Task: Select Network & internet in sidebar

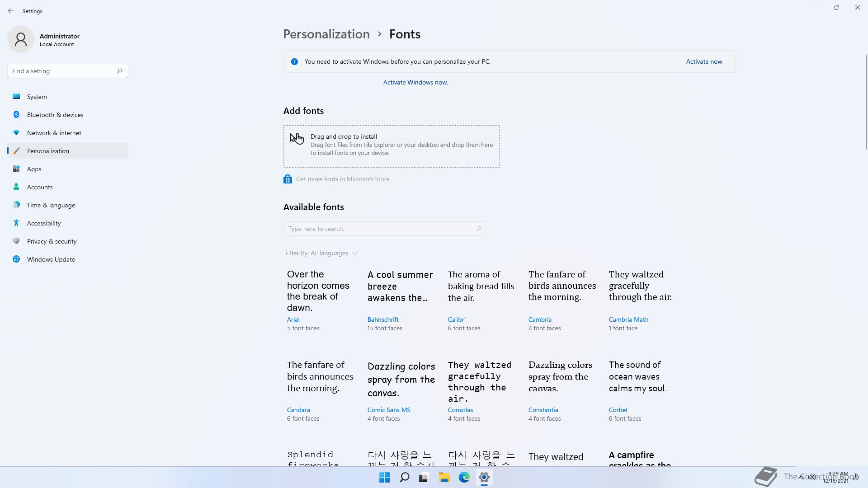Action: click(54, 133)
